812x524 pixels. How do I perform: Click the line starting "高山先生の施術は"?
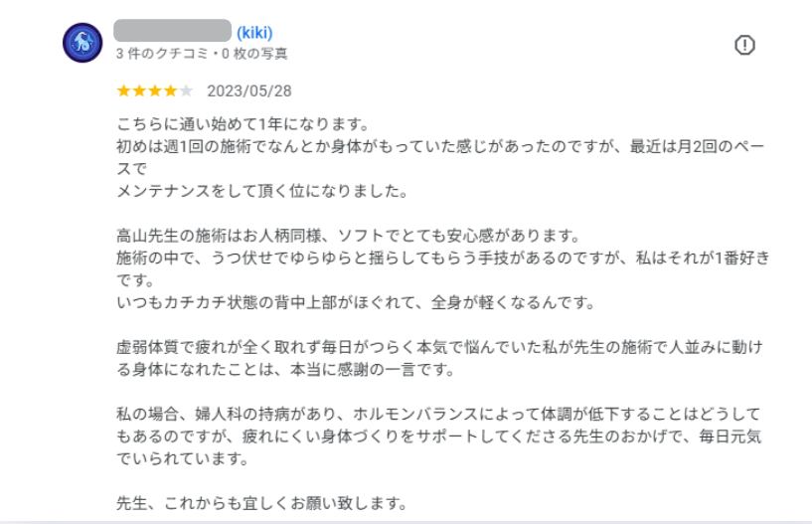click(347, 237)
